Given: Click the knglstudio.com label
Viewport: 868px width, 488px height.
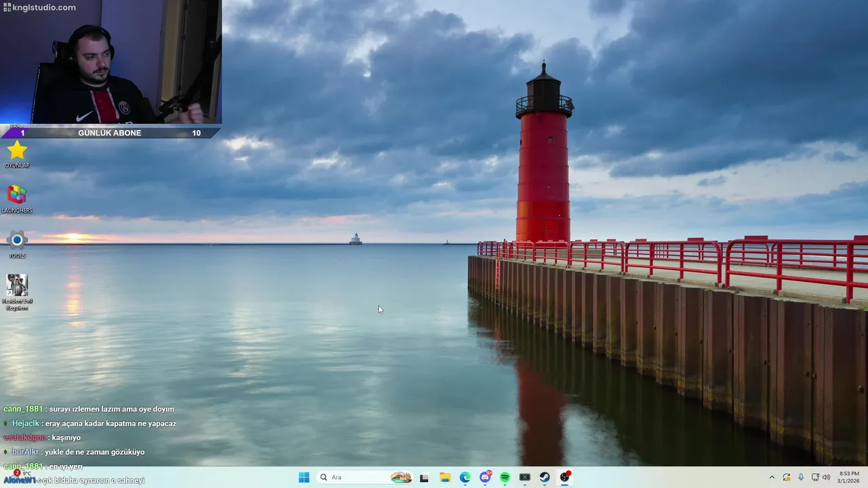Looking at the screenshot, I should click(x=40, y=7).
